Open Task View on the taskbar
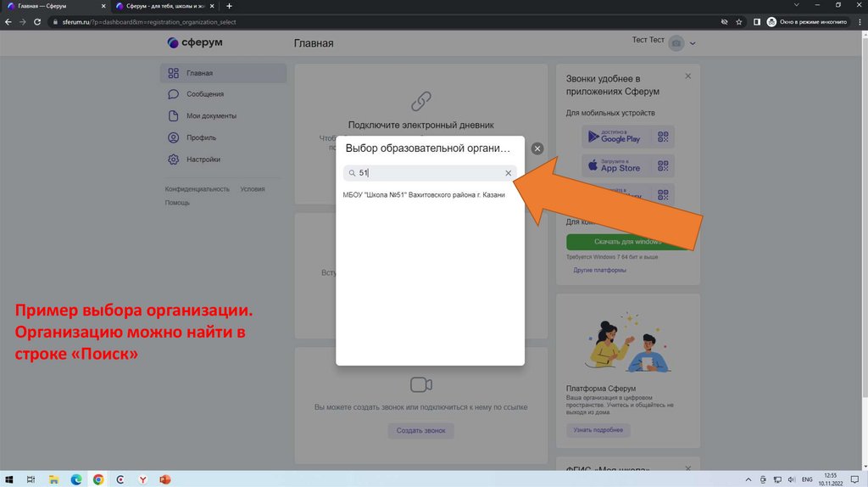868x487 pixels. (x=31, y=479)
